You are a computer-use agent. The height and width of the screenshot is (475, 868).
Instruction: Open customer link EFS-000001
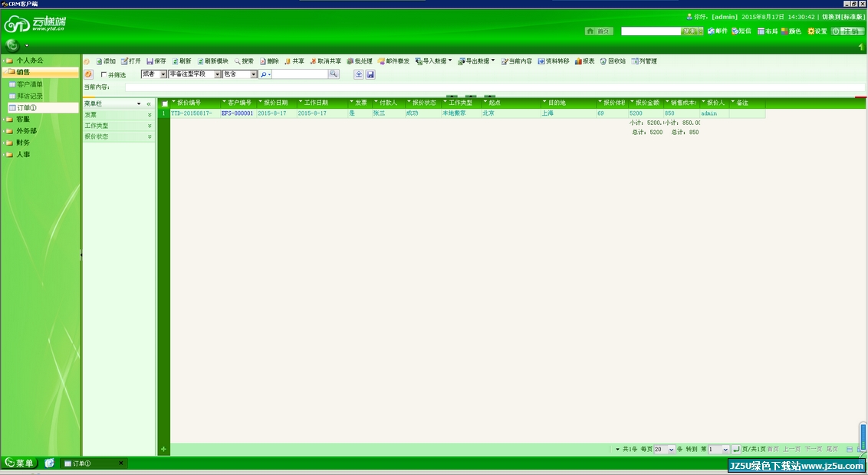pyautogui.click(x=237, y=113)
